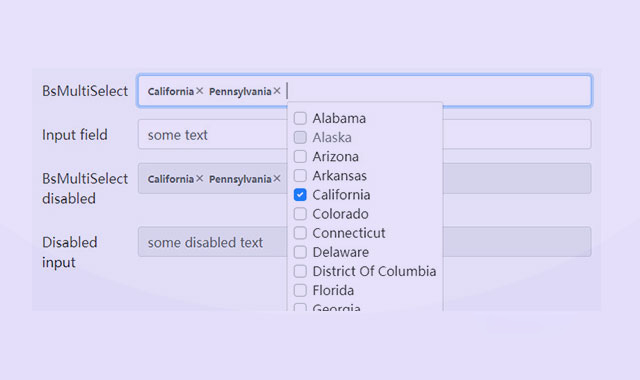Check the Georgia checkbox at list bottom

(300, 307)
